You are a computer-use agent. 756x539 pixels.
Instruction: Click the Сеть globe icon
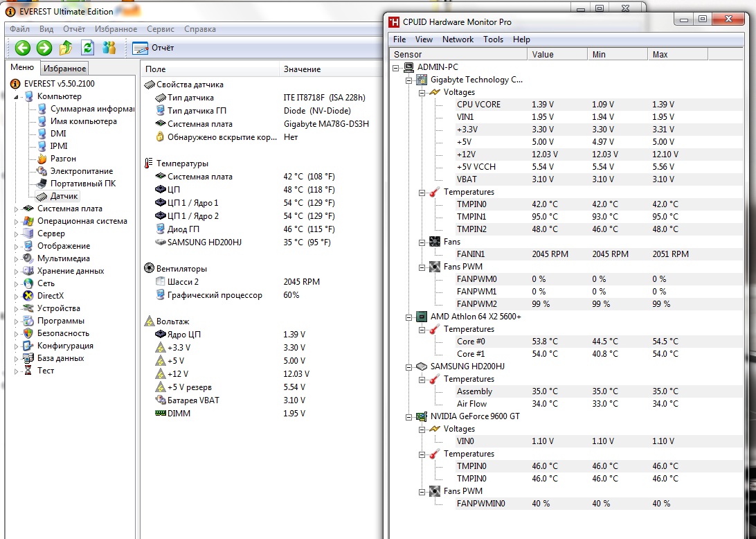point(28,283)
